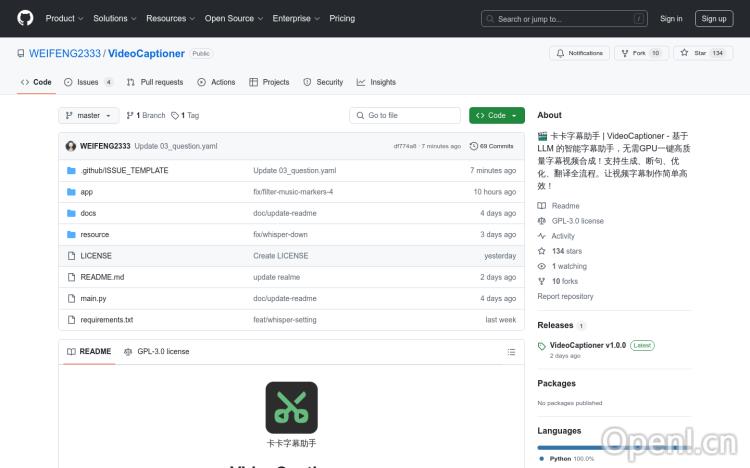The image size is (750, 468).
Task: Switch to the Issues tab
Action: [x=88, y=82]
